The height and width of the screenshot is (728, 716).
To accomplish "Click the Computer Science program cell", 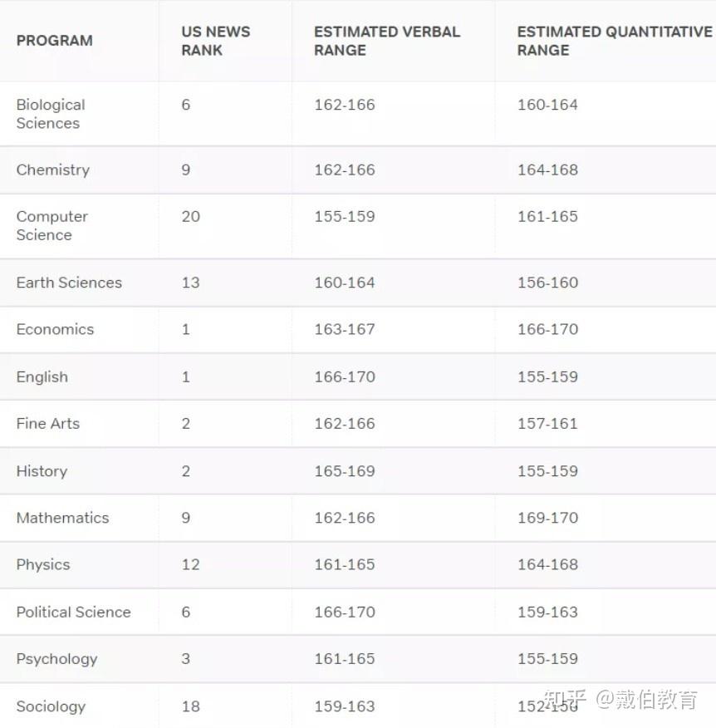I will tap(51, 225).
